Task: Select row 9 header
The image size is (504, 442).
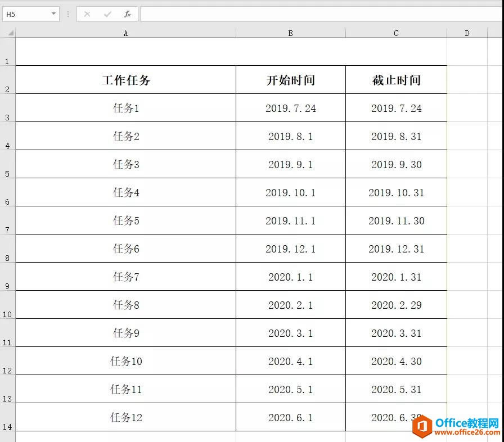Action: click(7, 277)
